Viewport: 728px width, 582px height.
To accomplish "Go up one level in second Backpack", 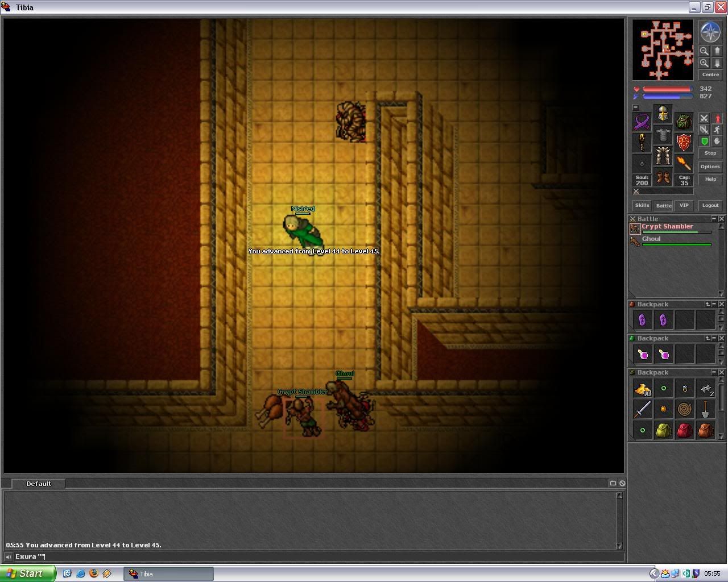I will pyautogui.click(x=707, y=338).
